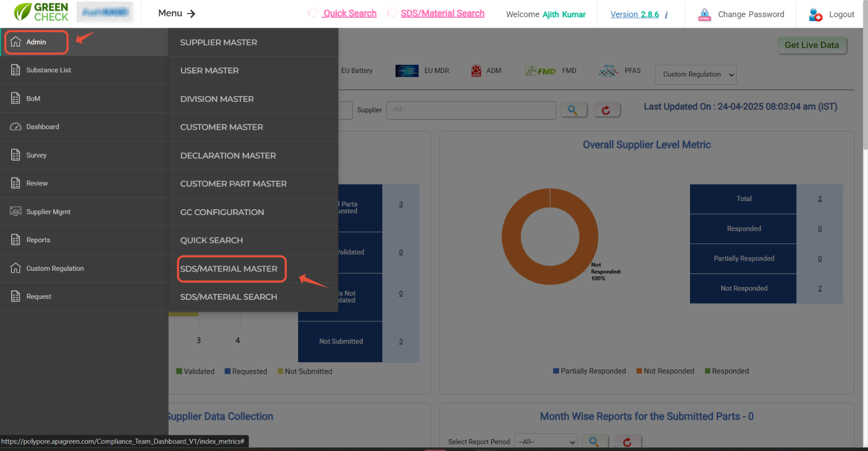Click the report period search magnifier

(x=595, y=442)
